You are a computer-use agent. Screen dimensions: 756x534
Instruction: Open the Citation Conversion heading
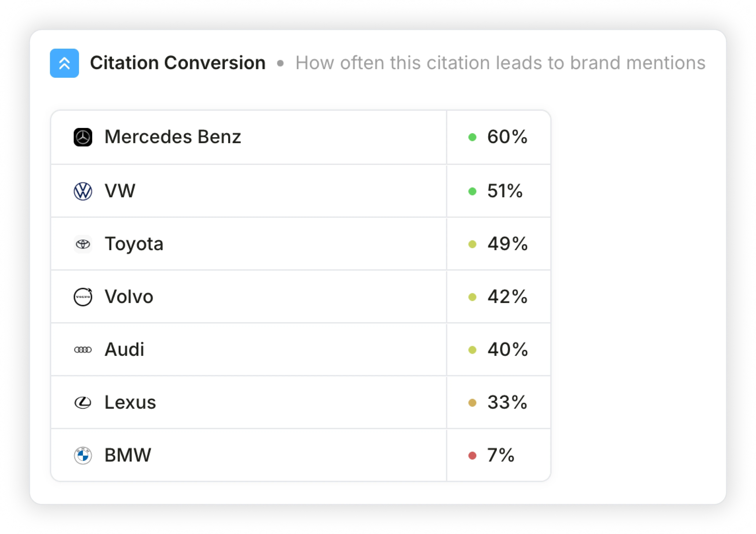178,63
